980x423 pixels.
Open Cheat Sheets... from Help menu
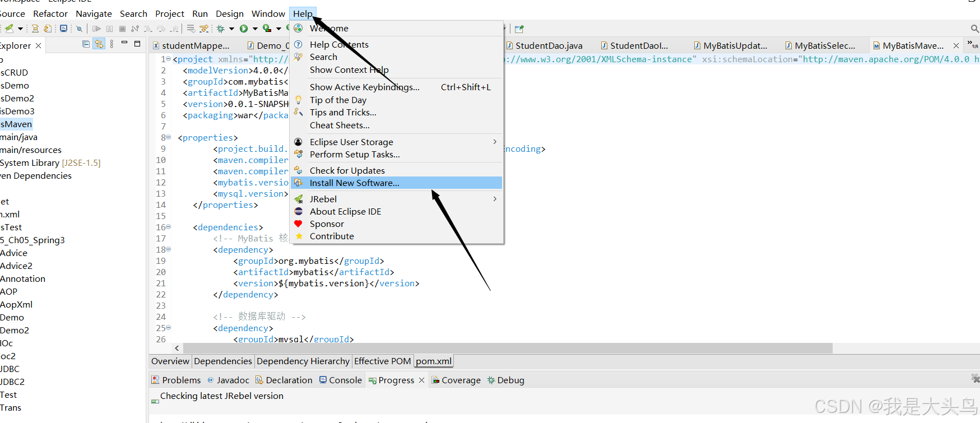[x=397, y=125]
